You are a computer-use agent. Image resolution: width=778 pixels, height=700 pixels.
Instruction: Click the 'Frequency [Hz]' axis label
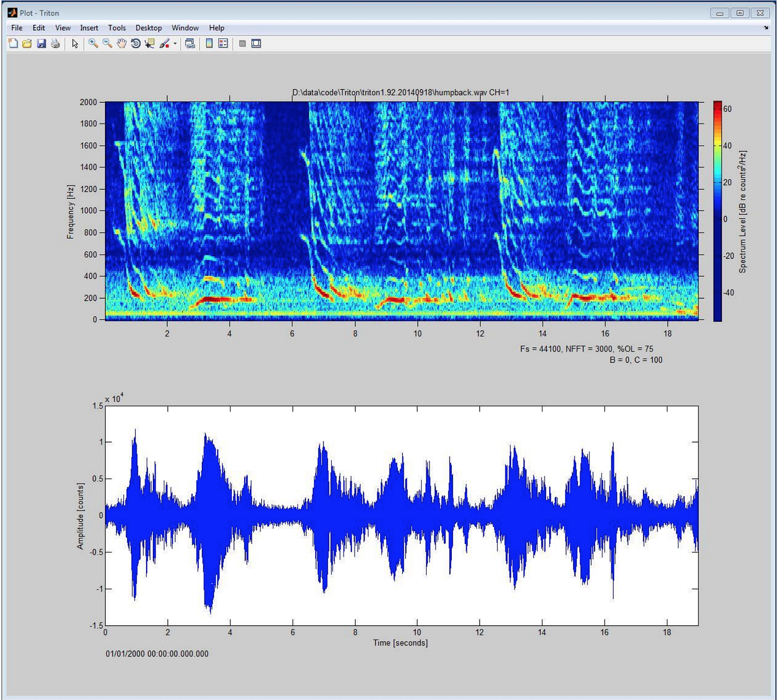coord(71,212)
